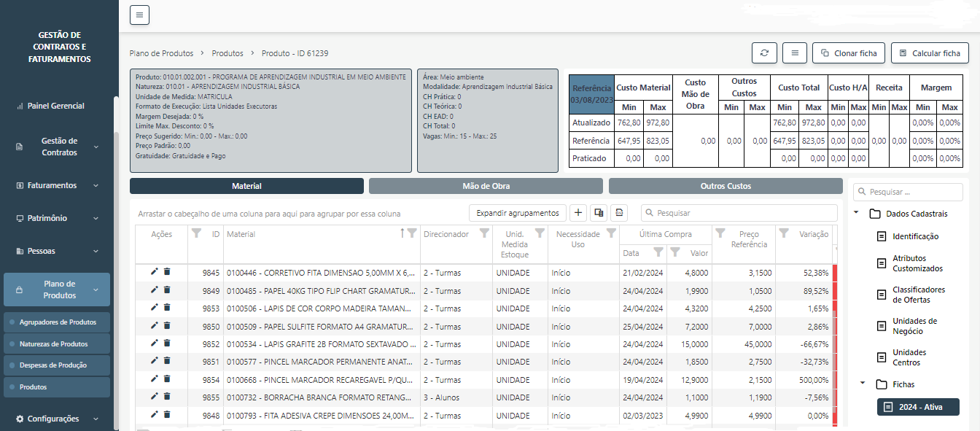
Task: Open filter for Variação column
Action: coord(784,233)
